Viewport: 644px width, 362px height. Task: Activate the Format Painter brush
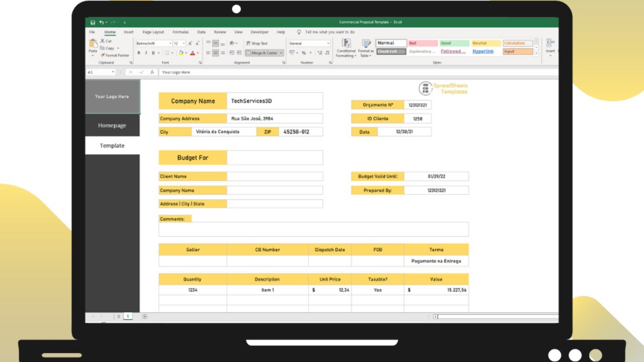[102, 55]
